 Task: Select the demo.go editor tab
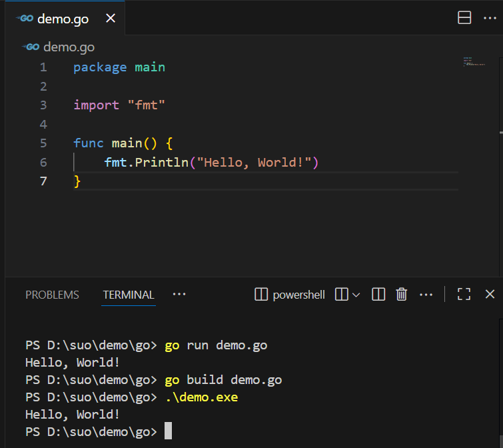pos(65,18)
